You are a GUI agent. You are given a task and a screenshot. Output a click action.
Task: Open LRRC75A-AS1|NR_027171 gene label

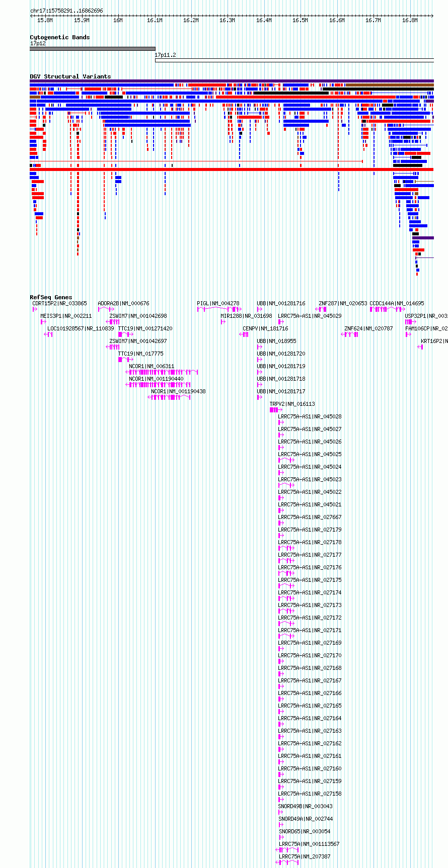tap(310, 630)
